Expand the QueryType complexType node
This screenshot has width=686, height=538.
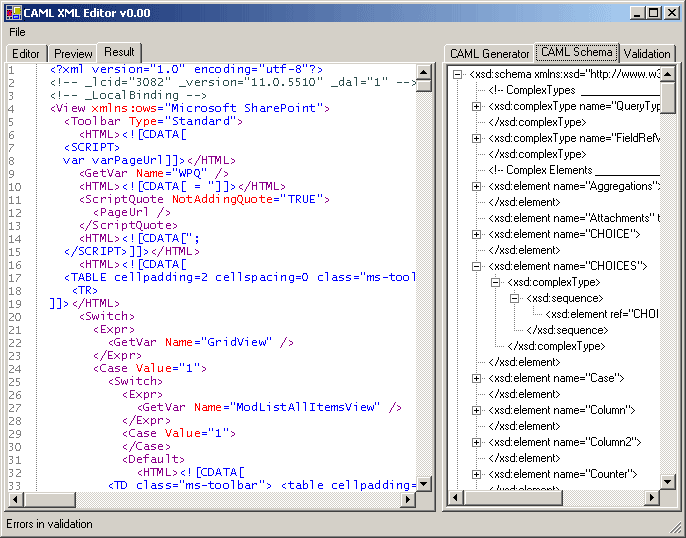[x=476, y=106]
